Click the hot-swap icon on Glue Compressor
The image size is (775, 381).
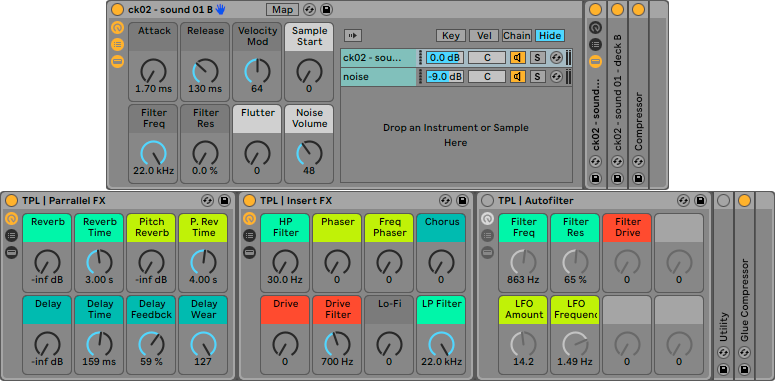744,352
